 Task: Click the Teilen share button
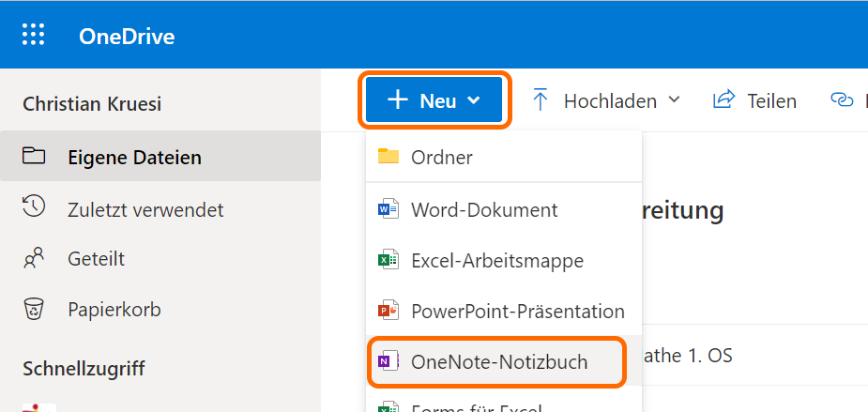tap(755, 100)
